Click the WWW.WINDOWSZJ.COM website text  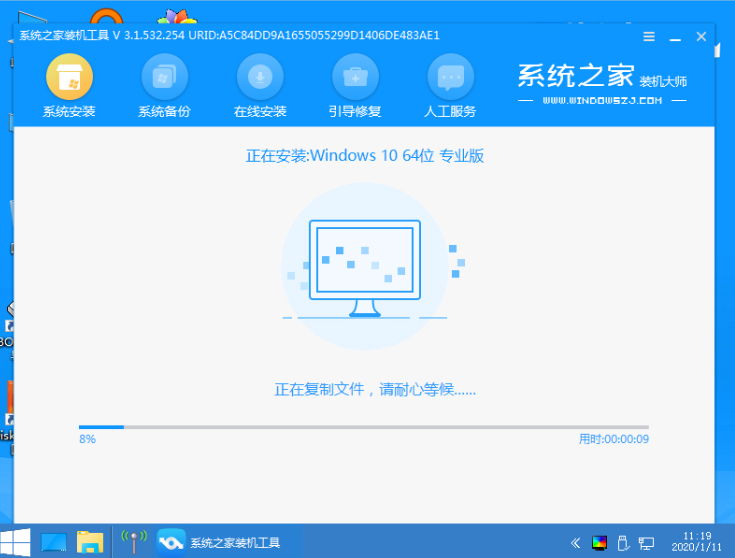pos(602,100)
